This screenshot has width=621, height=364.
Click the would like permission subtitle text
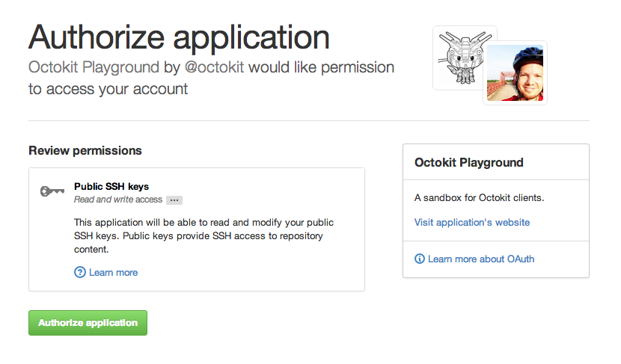(322, 67)
